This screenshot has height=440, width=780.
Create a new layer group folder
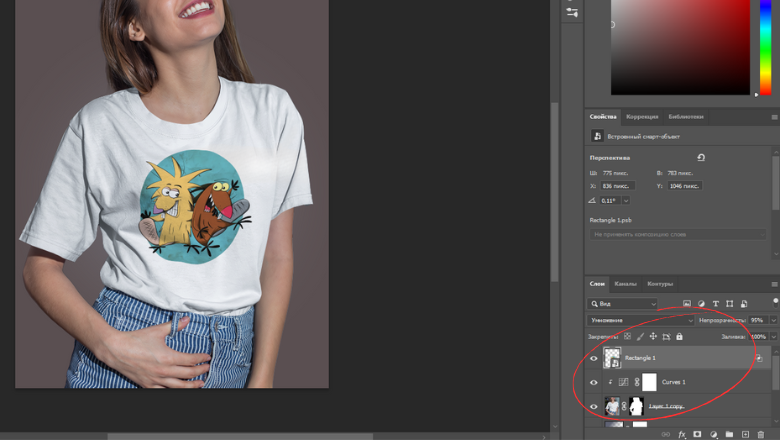coord(729,435)
